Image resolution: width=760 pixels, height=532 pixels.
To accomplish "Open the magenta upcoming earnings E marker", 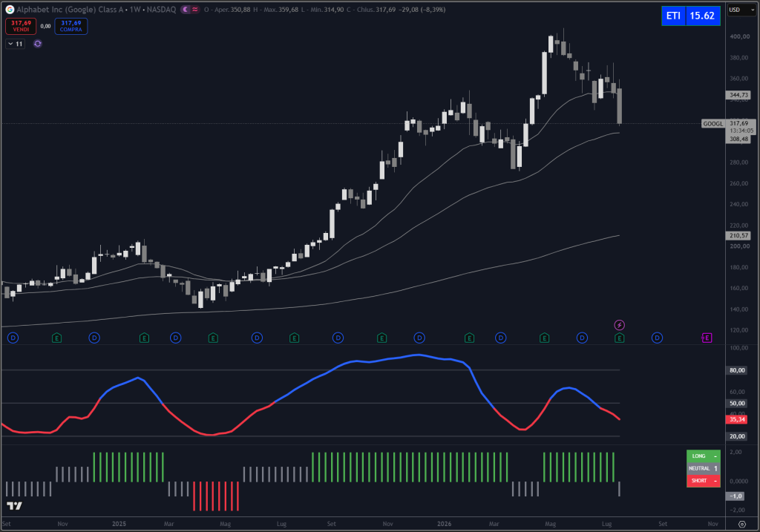I will (707, 338).
